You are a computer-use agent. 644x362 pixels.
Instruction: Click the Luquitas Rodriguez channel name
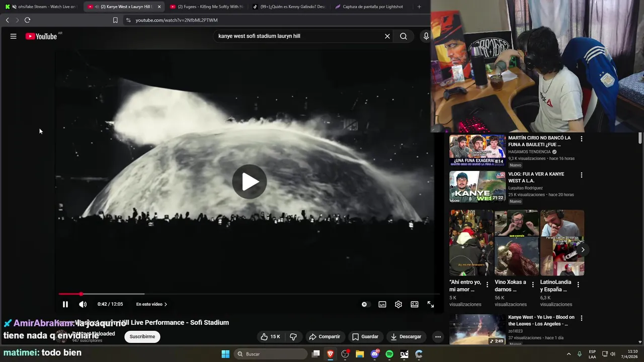(x=525, y=188)
